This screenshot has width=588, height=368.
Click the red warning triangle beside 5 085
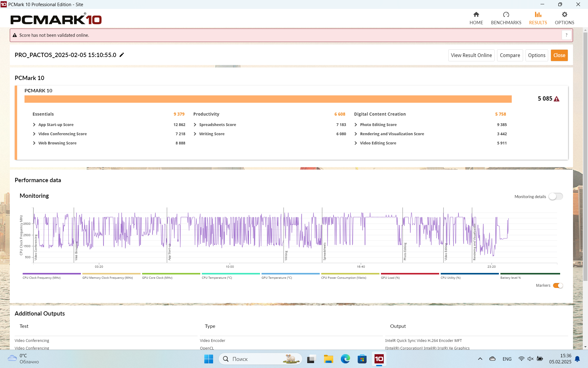pos(556,99)
